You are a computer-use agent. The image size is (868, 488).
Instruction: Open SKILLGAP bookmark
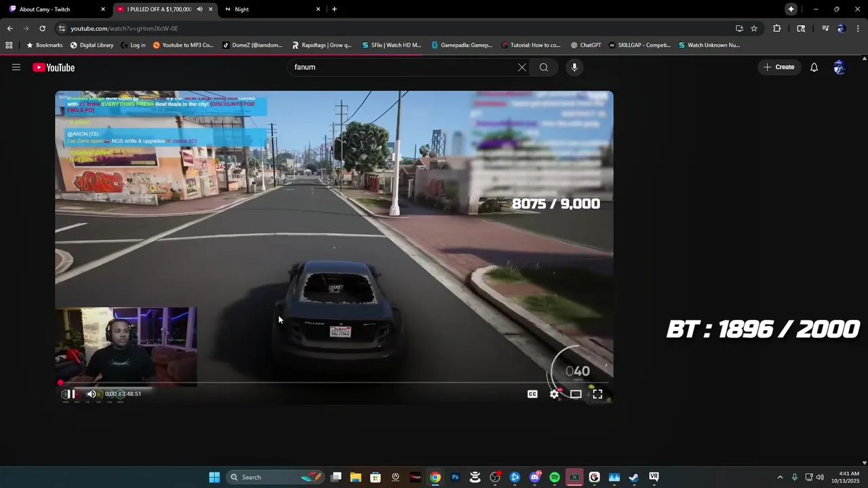(x=639, y=45)
